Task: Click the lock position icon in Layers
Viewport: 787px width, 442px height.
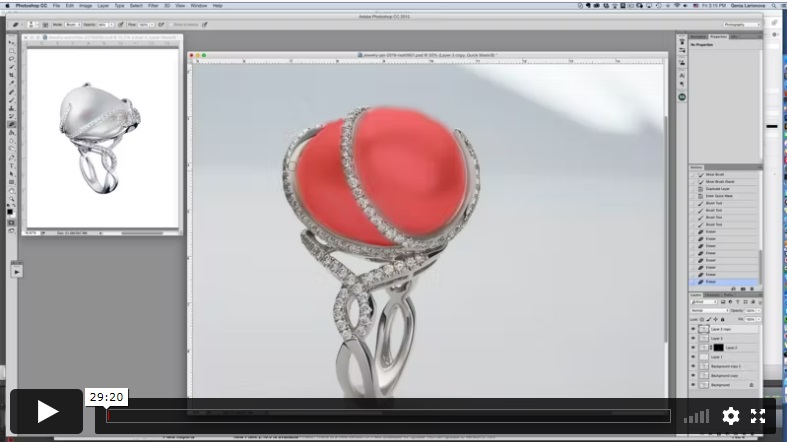Action: pyautogui.click(x=715, y=320)
